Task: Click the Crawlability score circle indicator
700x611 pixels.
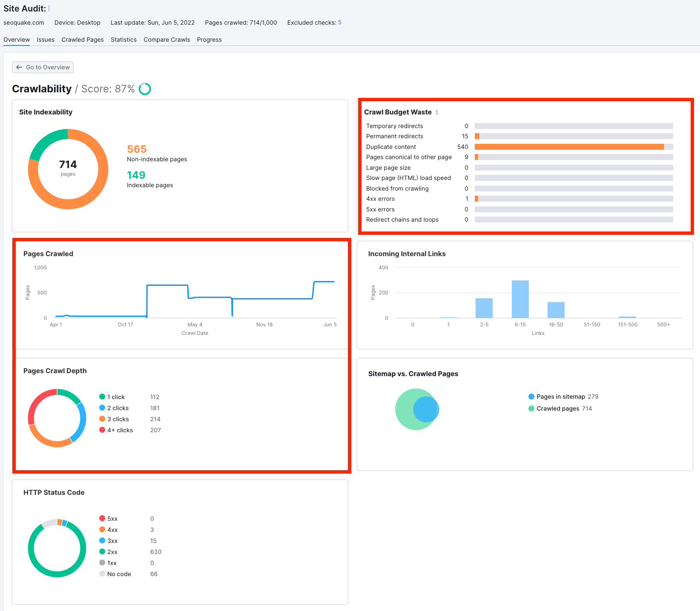Action: click(145, 89)
